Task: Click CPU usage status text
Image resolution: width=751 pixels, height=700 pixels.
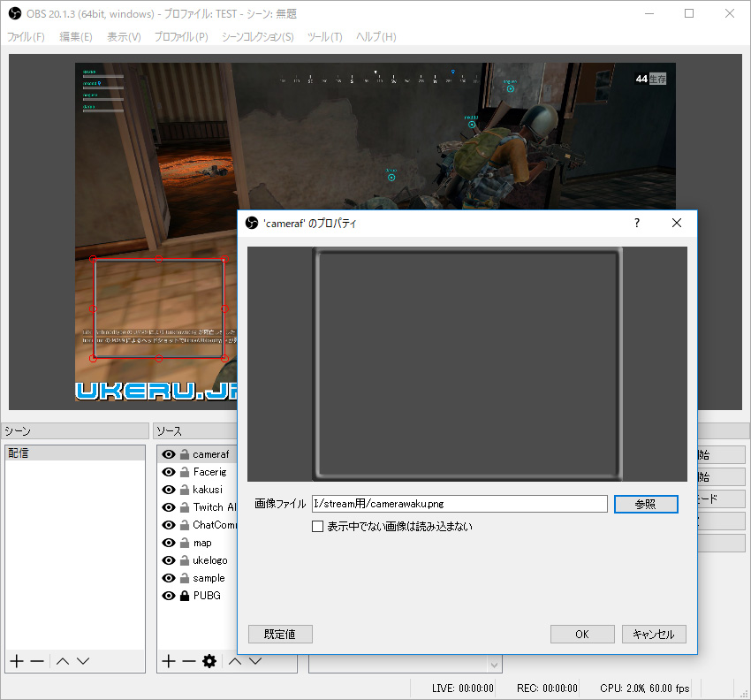Action: pyautogui.click(x=645, y=689)
